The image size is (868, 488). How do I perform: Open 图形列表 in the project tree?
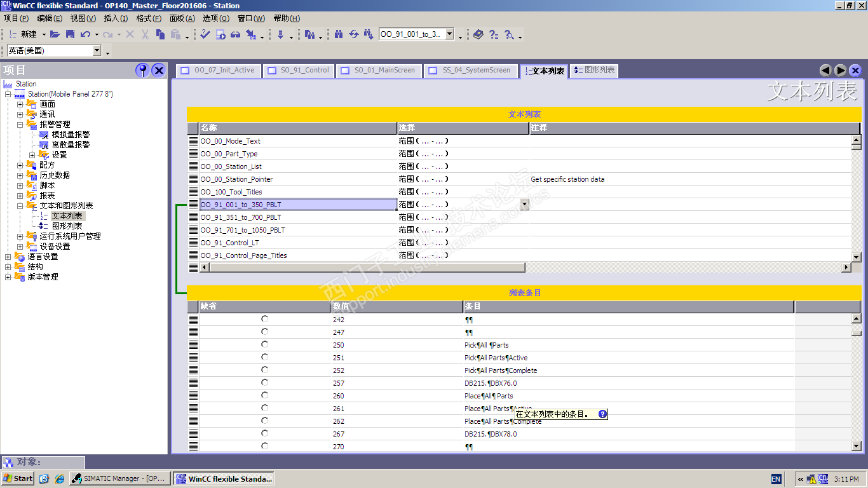tap(67, 226)
